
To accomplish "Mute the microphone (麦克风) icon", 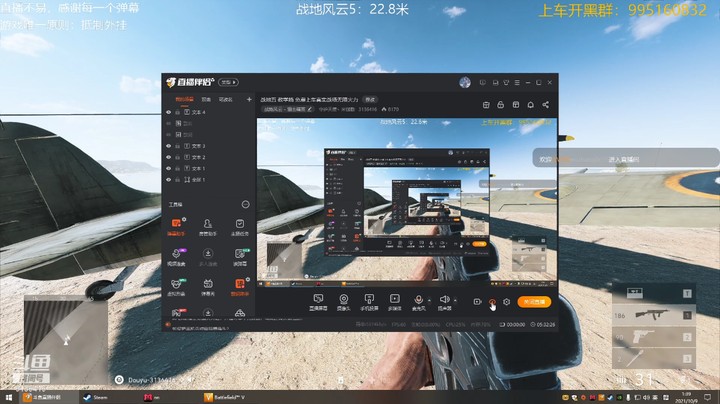I will pyautogui.click(x=418, y=299).
